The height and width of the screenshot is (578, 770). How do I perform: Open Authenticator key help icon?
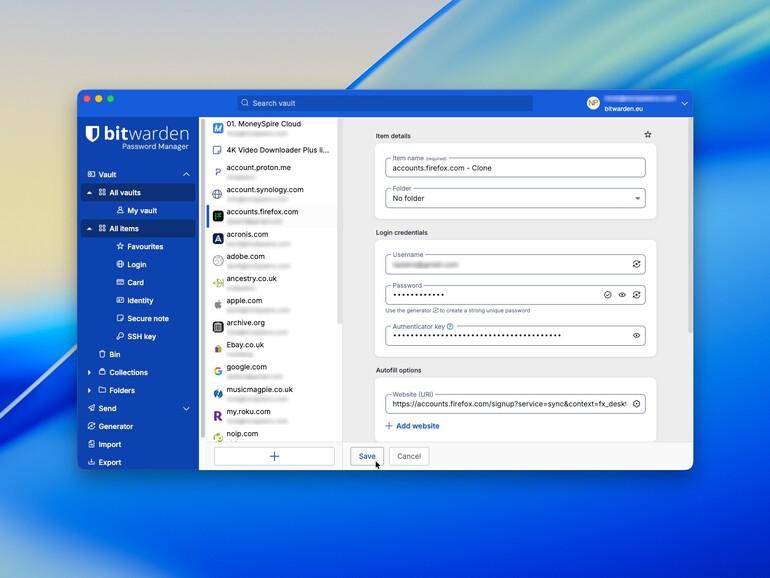tap(450, 326)
